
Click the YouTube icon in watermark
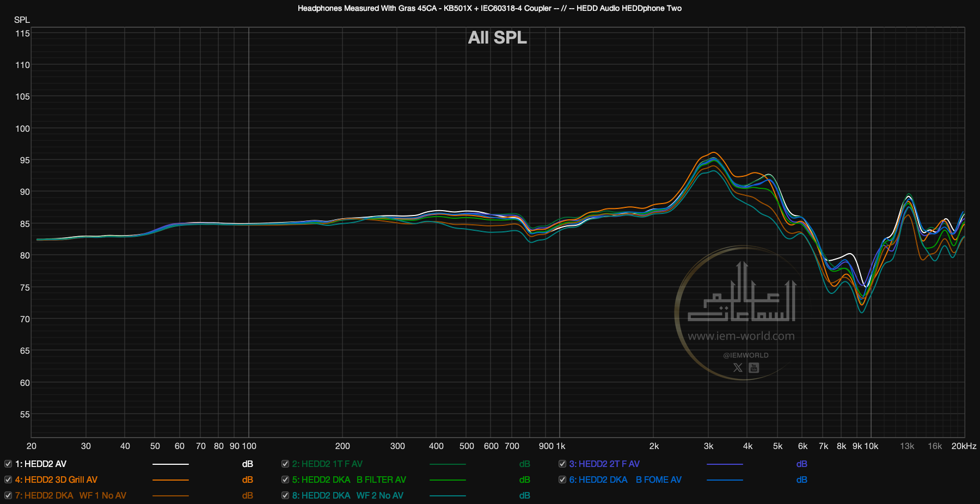point(754,367)
